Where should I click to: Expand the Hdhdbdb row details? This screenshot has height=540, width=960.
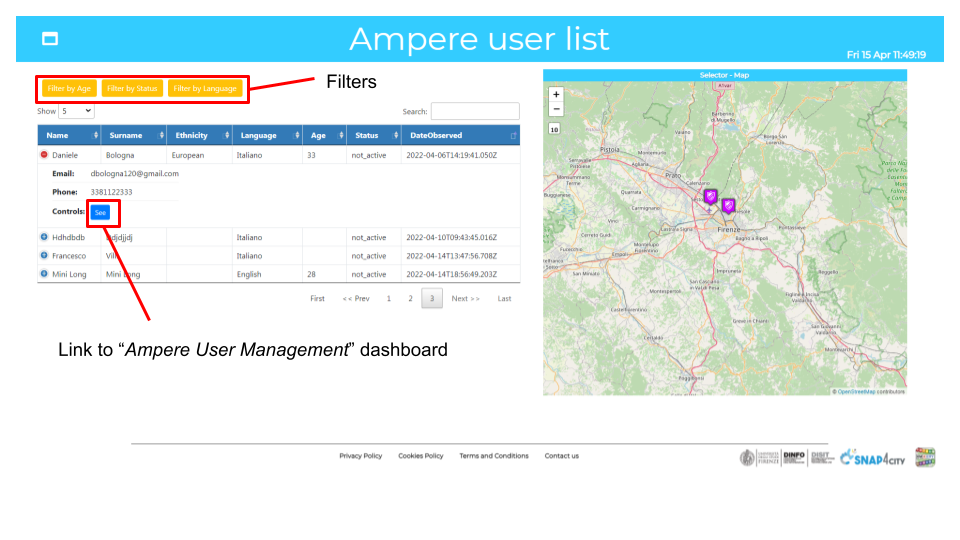pyautogui.click(x=44, y=237)
